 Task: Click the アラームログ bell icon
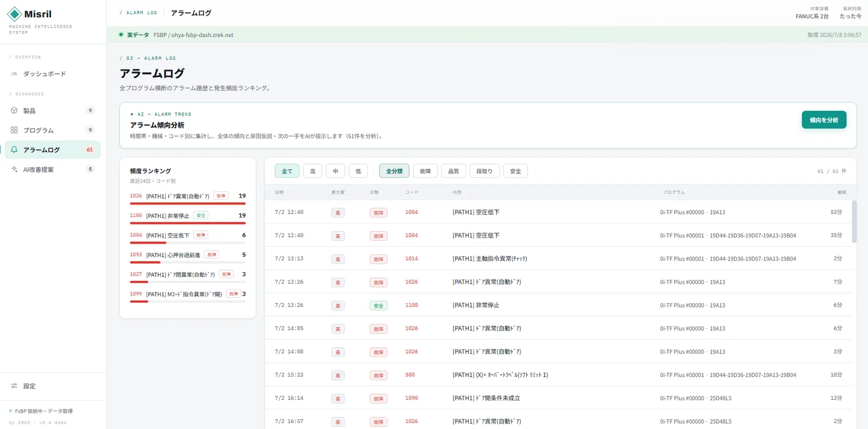(x=14, y=150)
